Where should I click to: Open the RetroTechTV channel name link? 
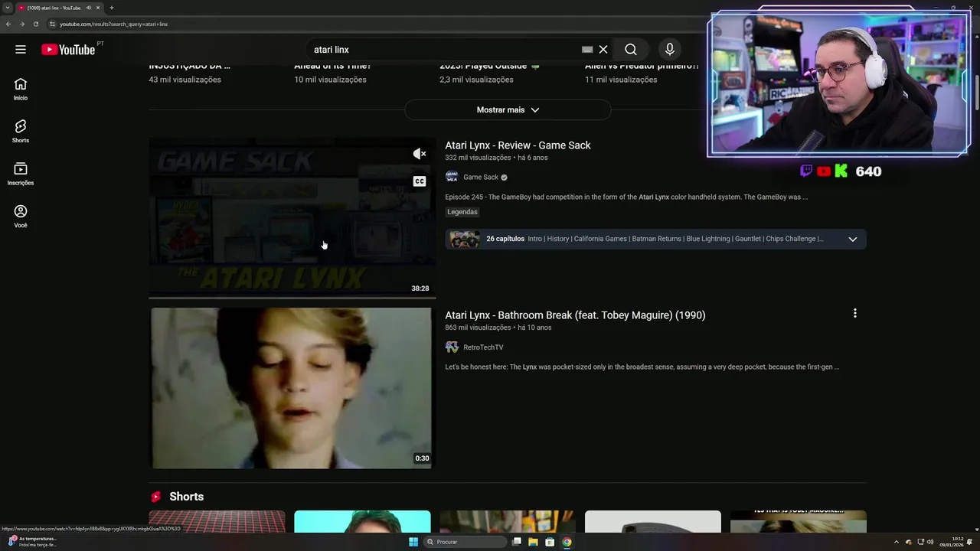pos(483,347)
